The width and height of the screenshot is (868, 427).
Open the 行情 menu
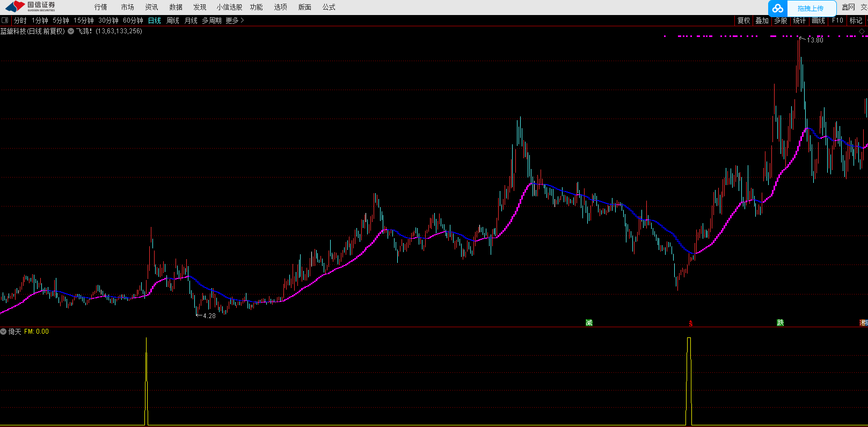(x=101, y=7)
